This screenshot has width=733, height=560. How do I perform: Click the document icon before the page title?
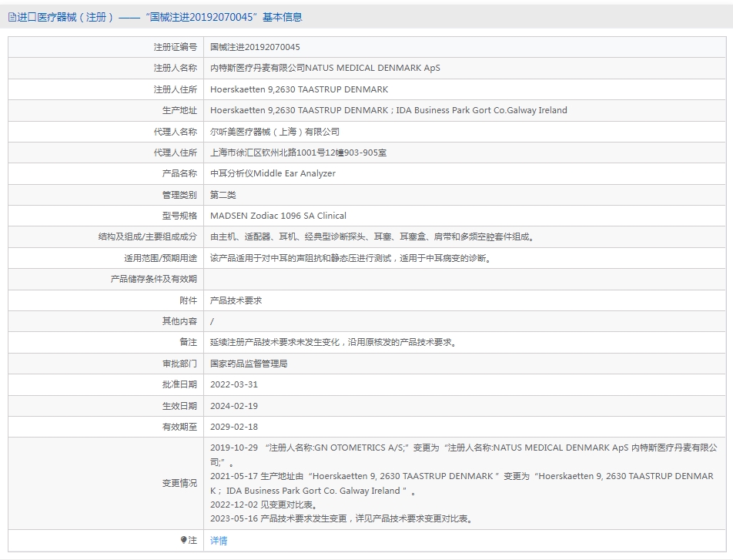click(12, 17)
